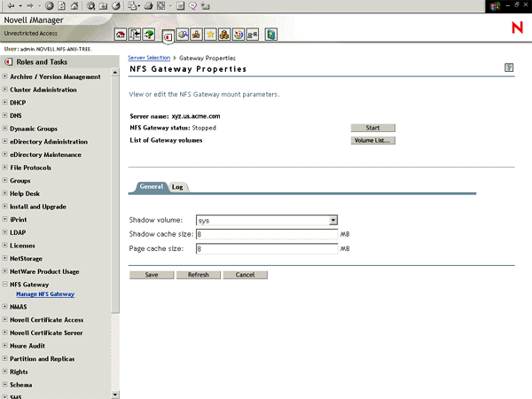Open the Server Selection breadcrumb link
The image size is (532, 399).
[x=149, y=58]
